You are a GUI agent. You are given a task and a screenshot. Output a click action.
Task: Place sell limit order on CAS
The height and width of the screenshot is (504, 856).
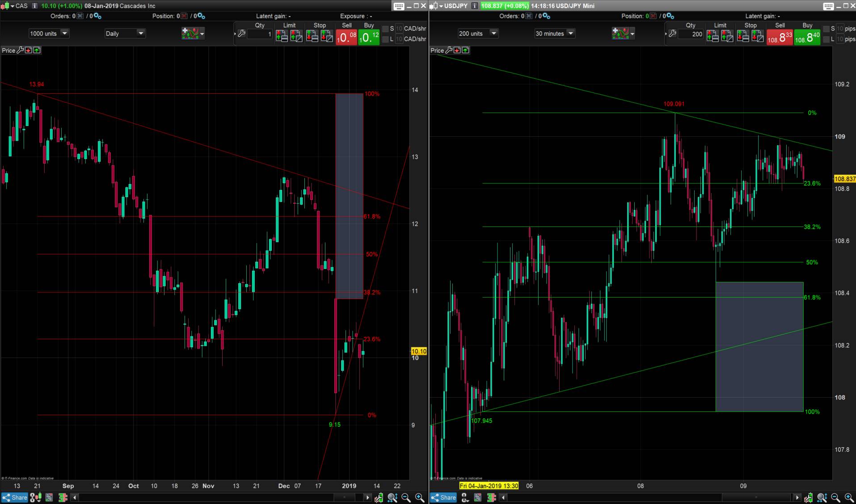pyautogui.click(x=296, y=36)
